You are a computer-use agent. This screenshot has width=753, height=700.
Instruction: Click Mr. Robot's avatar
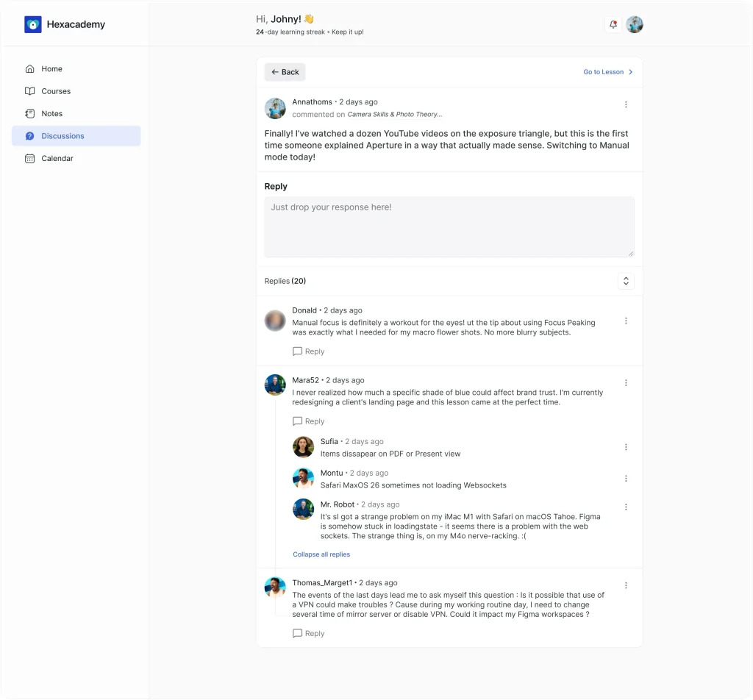[304, 510]
